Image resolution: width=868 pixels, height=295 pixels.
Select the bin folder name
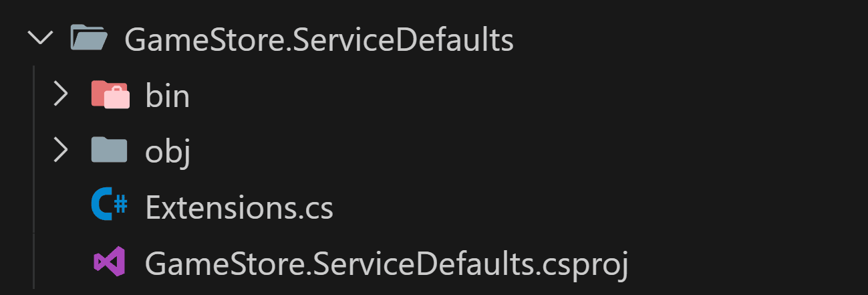coord(168,96)
